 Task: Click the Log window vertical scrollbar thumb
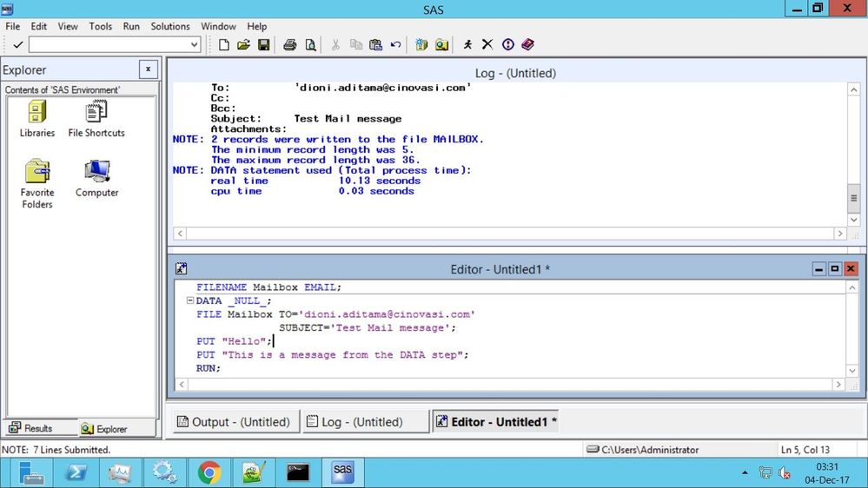pyautogui.click(x=853, y=199)
